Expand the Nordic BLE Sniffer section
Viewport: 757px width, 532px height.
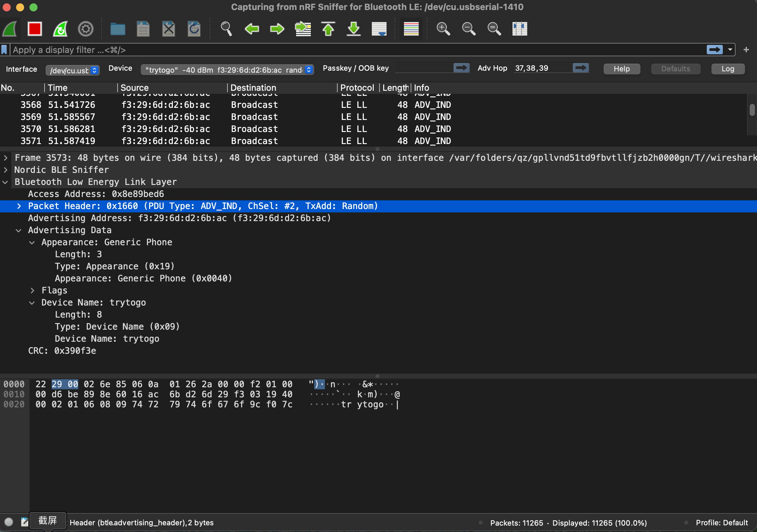coord(6,170)
